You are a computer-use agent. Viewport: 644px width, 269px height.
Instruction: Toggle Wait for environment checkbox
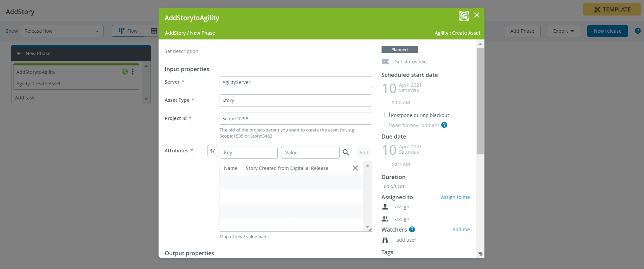point(387,125)
